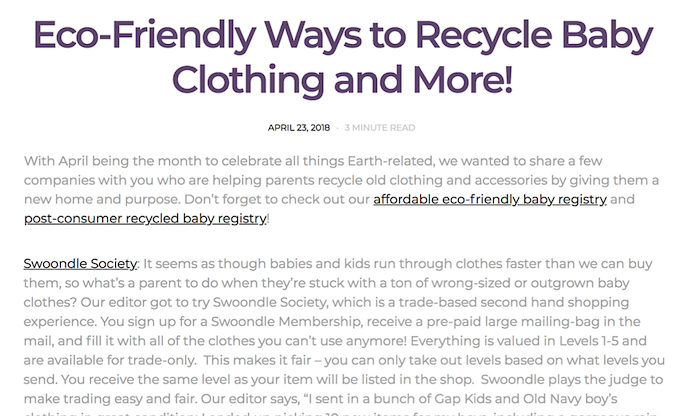The image size is (700, 416).
Task: Click the 'Clothing and More!' title line
Action: pyautogui.click(x=342, y=80)
